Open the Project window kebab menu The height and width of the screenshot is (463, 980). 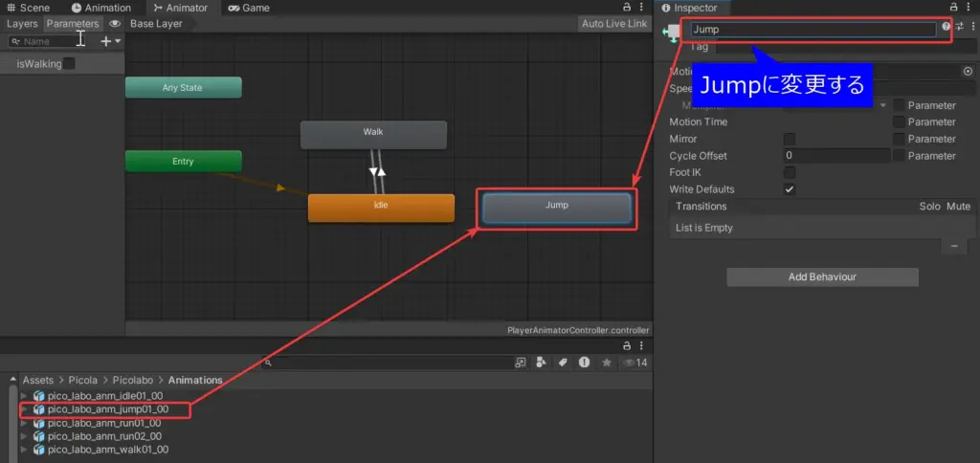coord(641,345)
